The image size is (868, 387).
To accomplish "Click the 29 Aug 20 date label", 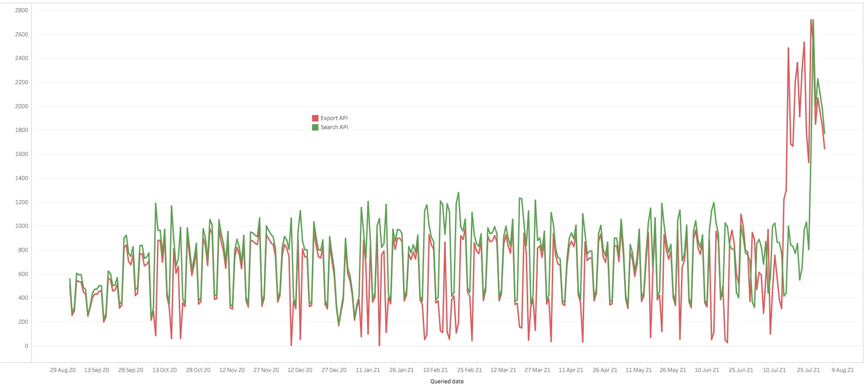I will 63,370.
